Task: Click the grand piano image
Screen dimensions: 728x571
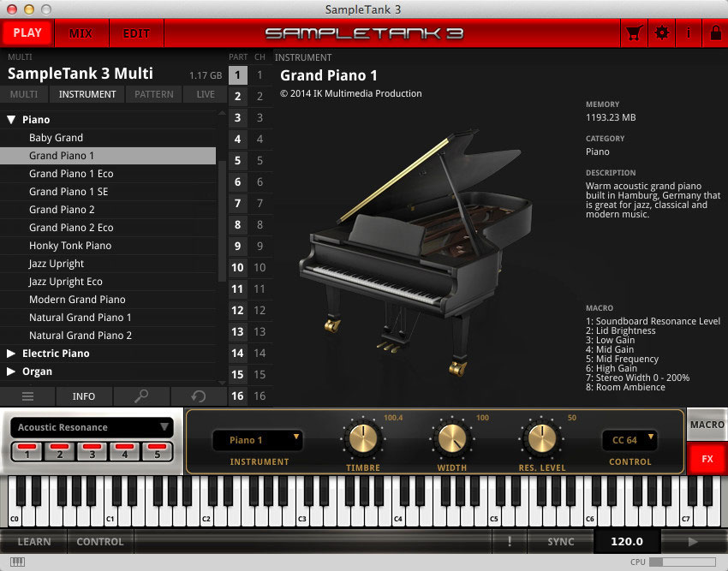Action: 415,253
